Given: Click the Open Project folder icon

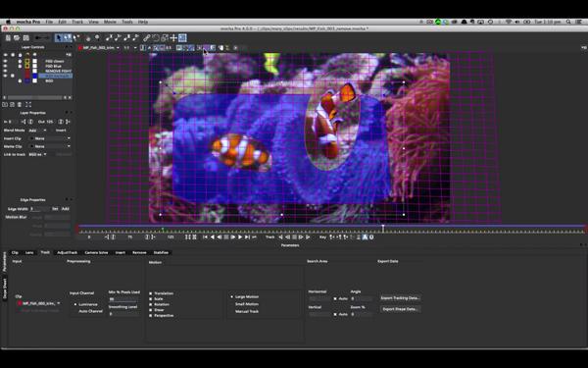Looking at the screenshot, I should click(17, 38).
